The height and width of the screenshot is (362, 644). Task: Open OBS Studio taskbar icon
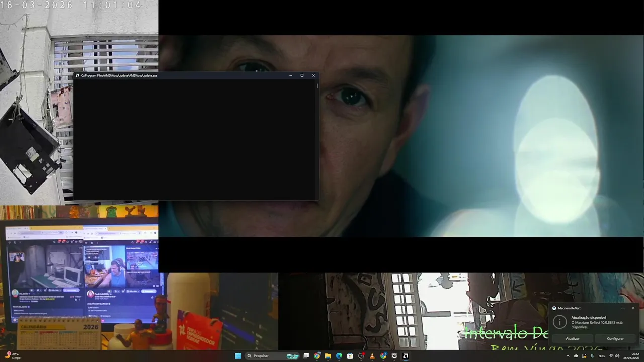click(x=361, y=356)
